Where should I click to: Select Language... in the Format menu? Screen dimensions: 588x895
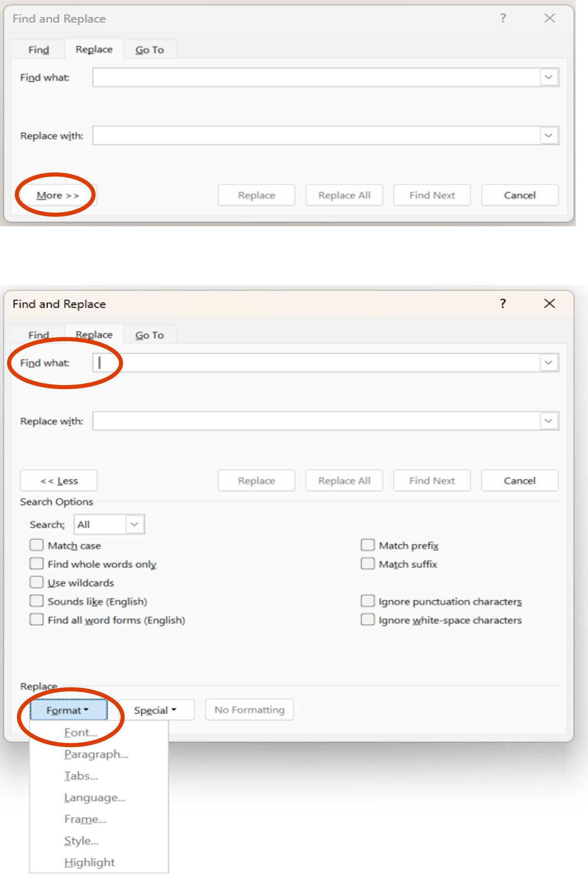95,798
